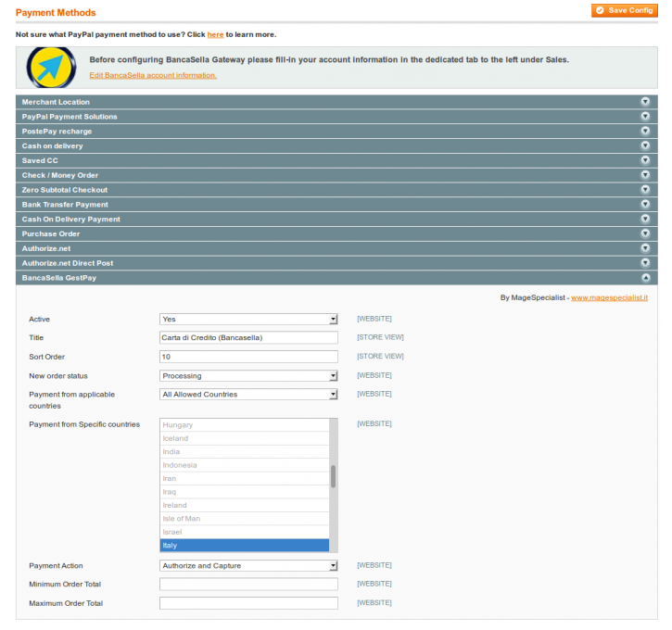Image resolution: width=672 pixels, height=630 pixels.
Task: Click the country list scrollbar thumb
Action: pos(333,476)
